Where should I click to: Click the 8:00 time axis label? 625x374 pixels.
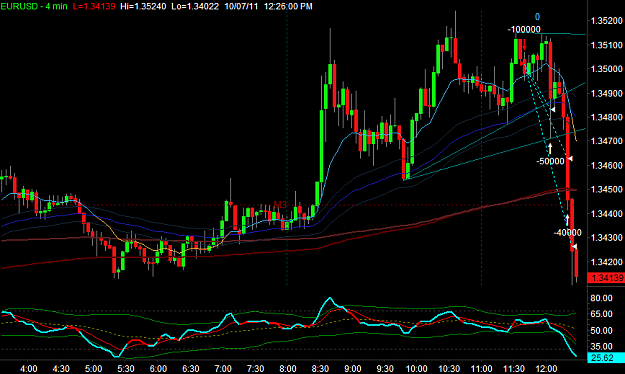pyautogui.click(x=288, y=369)
